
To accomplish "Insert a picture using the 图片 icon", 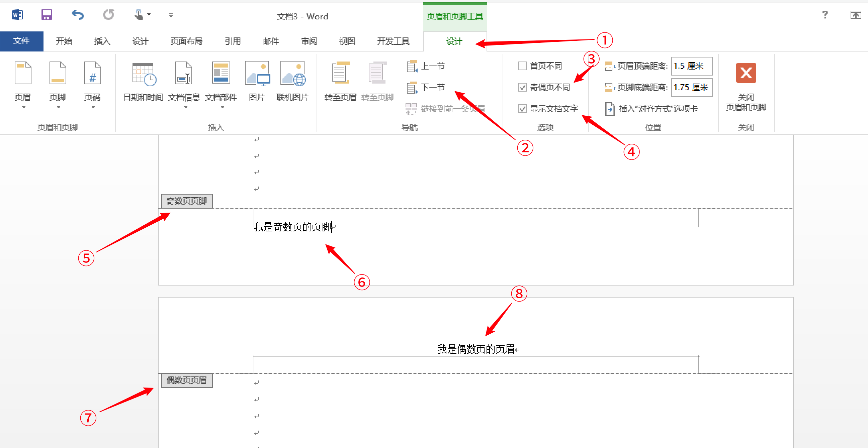I will pyautogui.click(x=257, y=81).
